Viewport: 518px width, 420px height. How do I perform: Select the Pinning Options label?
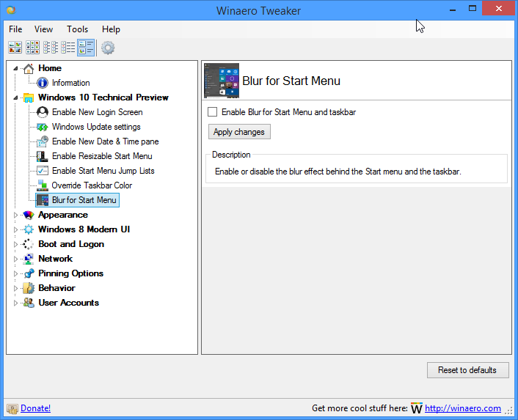point(70,273)
